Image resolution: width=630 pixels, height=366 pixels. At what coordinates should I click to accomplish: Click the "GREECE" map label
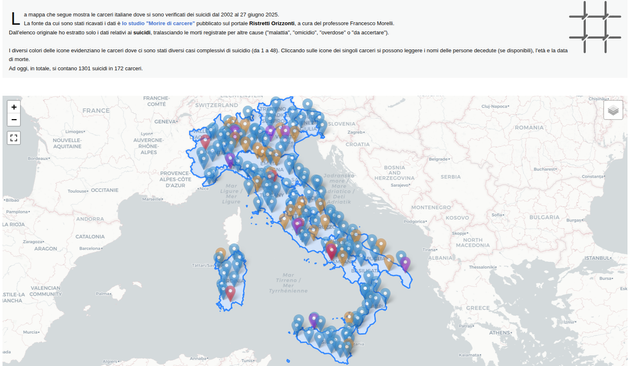point(478,308)
